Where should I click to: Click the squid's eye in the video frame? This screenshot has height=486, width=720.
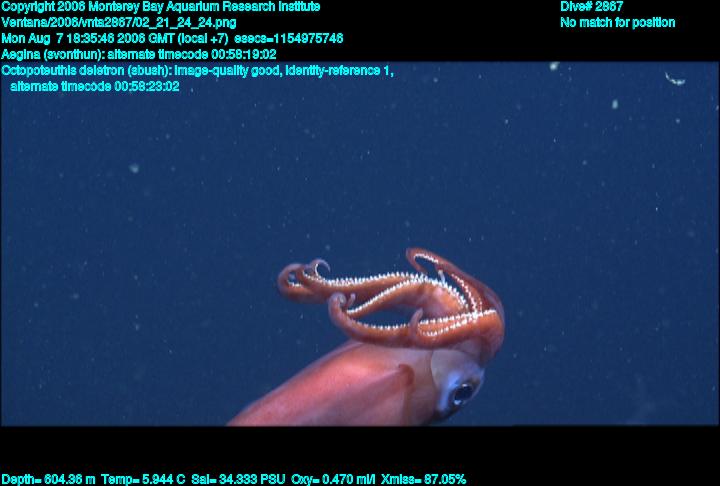[462, 393]
